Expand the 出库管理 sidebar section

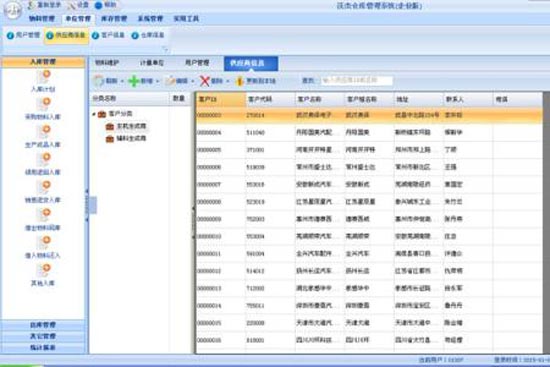tap(43, 325)
